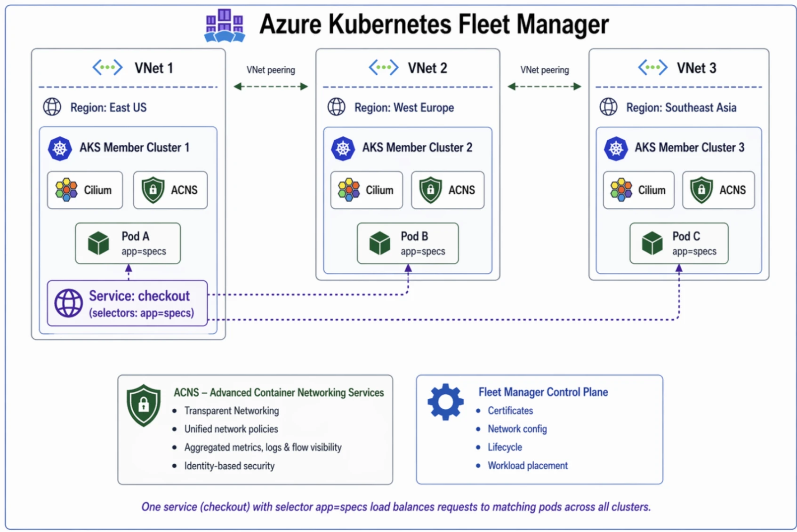Viewport: 797px width, 532px height.
Task: Click the Cilium honeycomb icon in Cluster 2
Action: [x=349, y=190]
